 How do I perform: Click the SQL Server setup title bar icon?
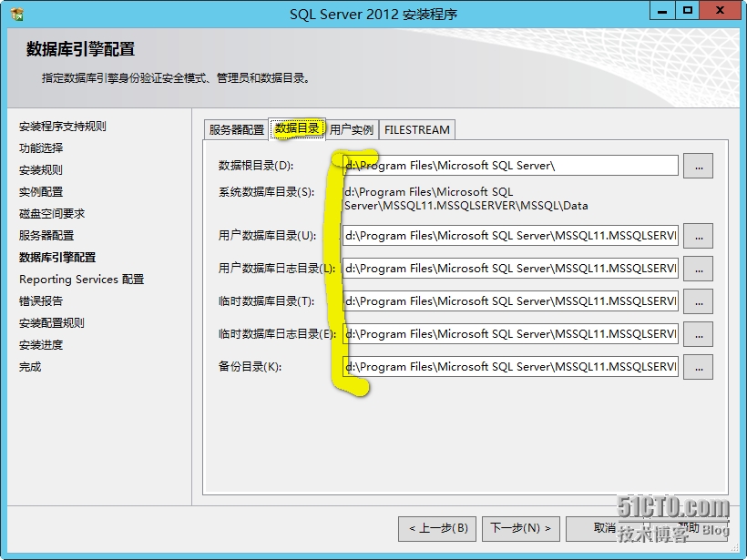pos(16,14)
